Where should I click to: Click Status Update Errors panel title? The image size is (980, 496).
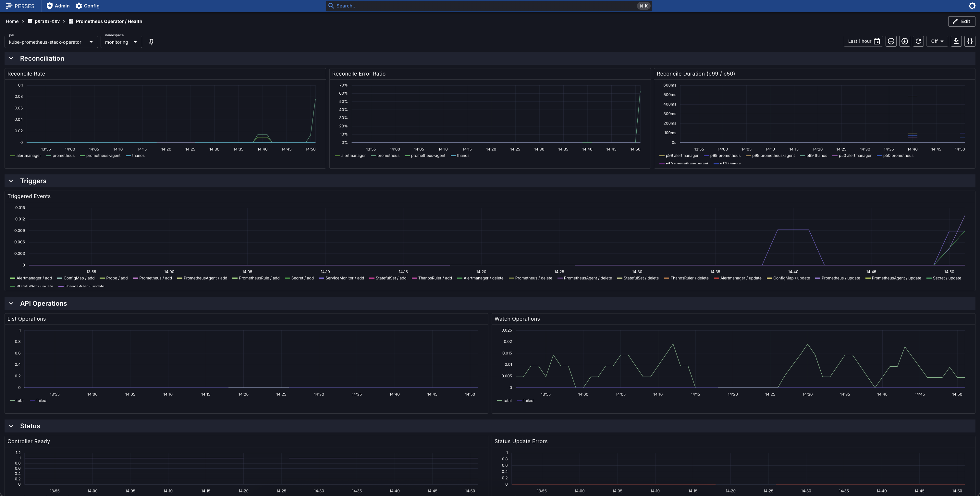521,441
